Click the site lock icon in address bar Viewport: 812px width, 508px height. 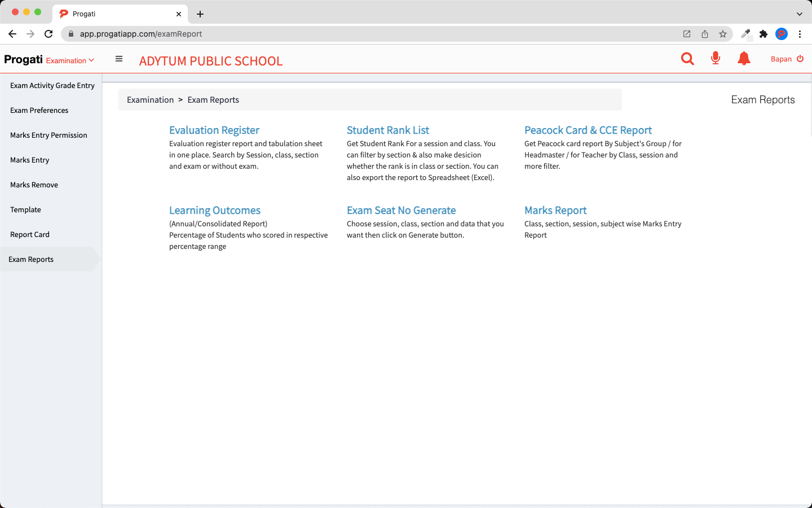pos(70,34)
